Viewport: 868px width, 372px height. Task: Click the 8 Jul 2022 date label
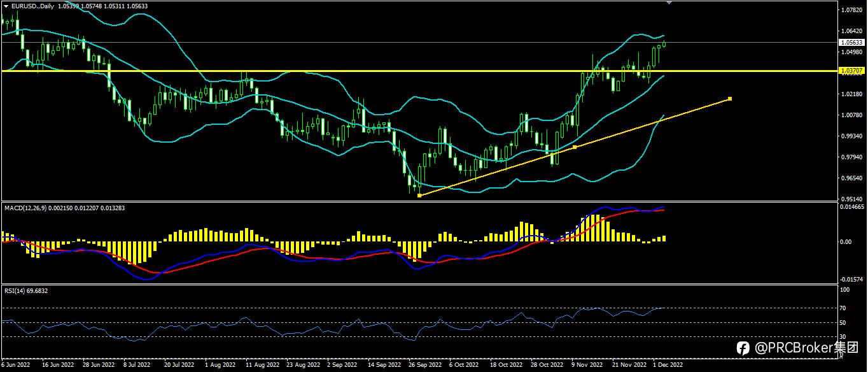tap(137, 366)
